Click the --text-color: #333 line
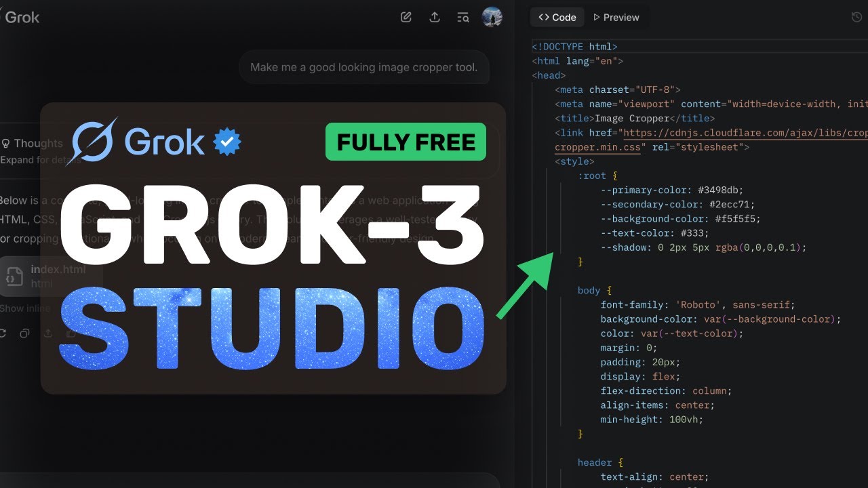This screenshot has width=868, height=488. pyautogui.click(x=654, y=233)
